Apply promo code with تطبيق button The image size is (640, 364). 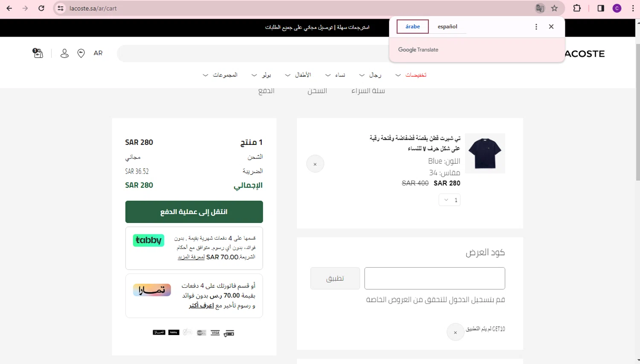335,278
